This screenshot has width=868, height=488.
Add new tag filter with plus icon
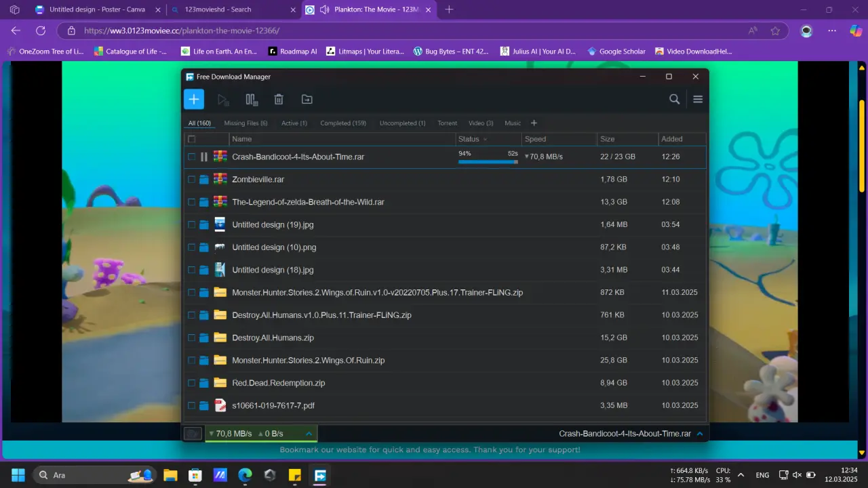tap(534, 123)
